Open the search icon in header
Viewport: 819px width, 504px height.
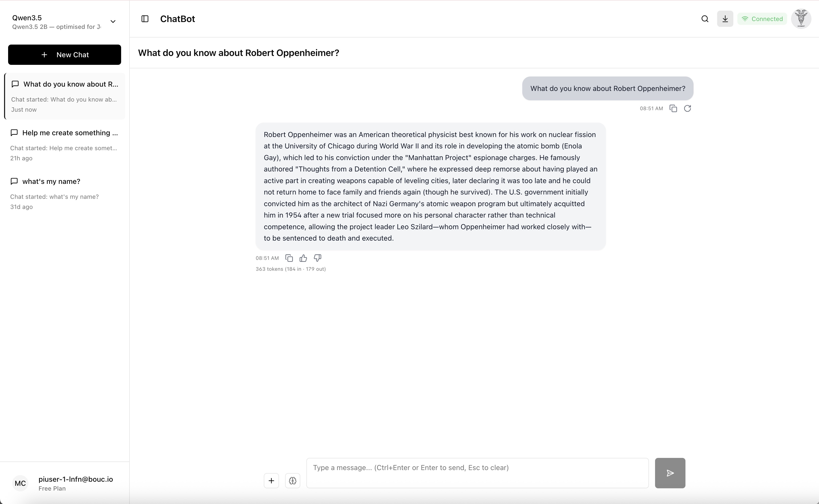click(x=705, y=19)
